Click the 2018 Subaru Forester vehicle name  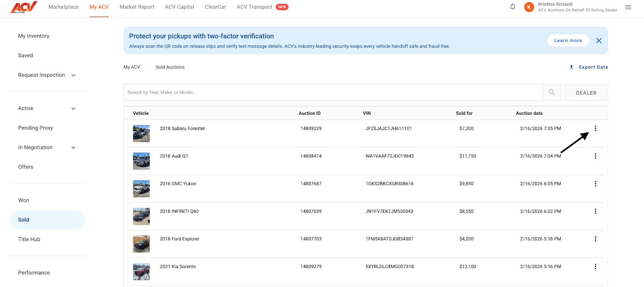182,128
